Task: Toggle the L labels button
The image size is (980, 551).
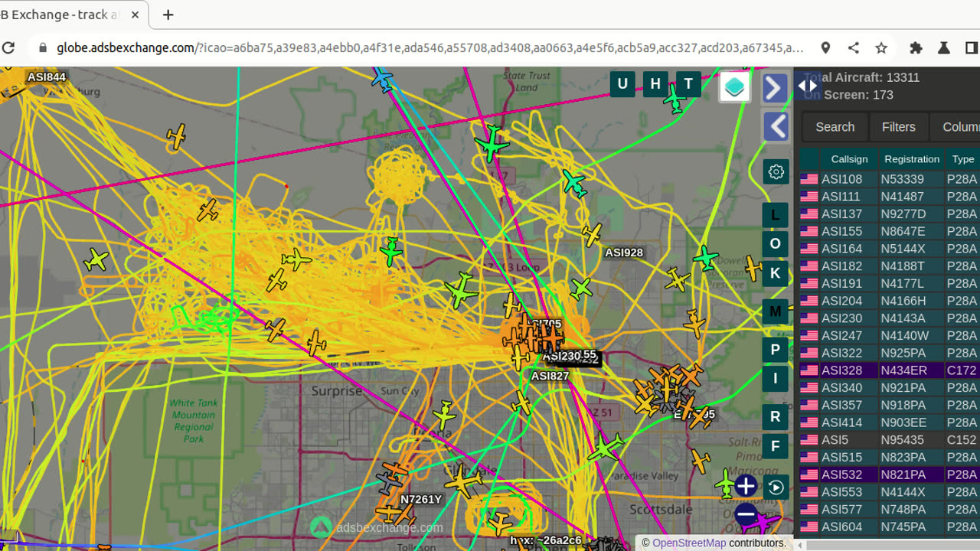Action: tap(775, 215)
